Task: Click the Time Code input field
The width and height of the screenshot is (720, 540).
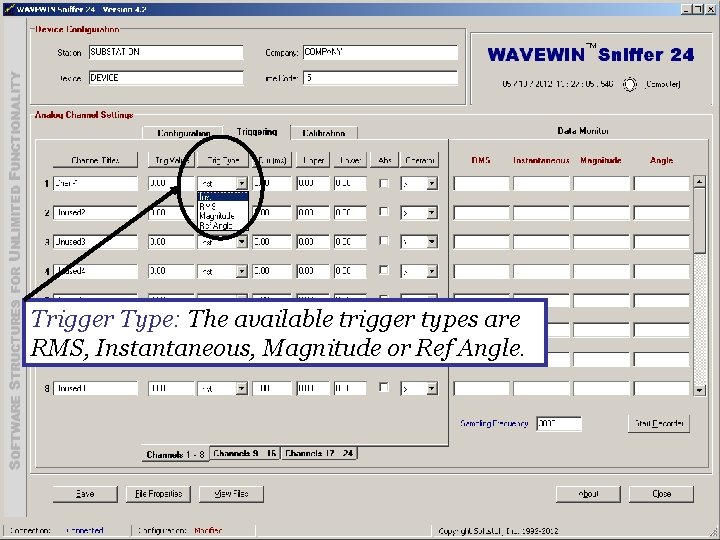Action: tap(380, 78)
